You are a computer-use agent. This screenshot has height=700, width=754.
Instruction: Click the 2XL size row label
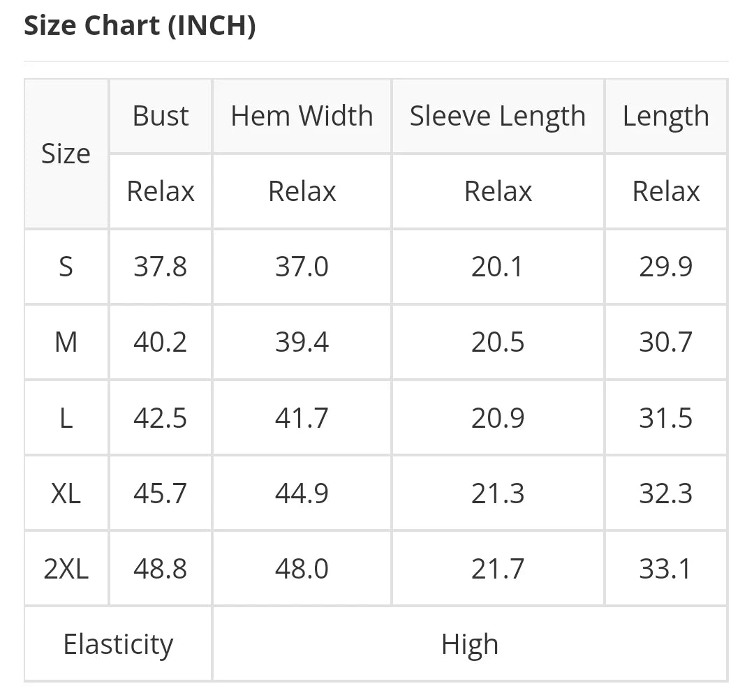click(66, 569)
